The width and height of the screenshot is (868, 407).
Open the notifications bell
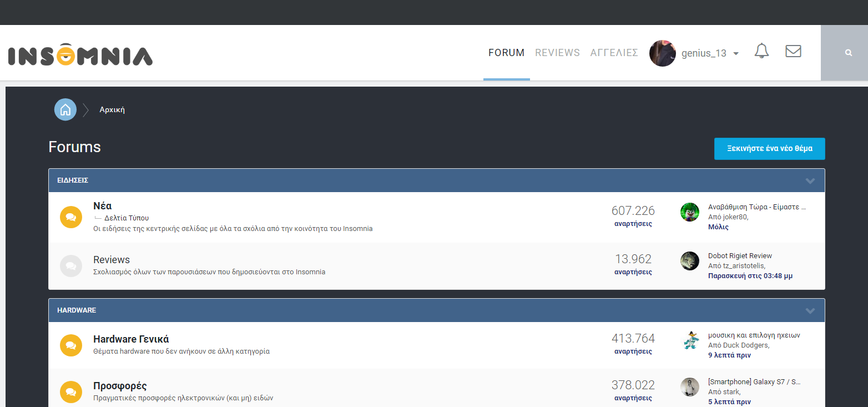[761, 51]
